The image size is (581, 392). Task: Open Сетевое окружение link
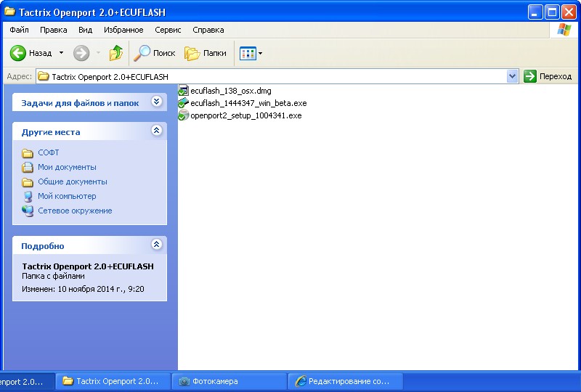click(x=75, y=211)
